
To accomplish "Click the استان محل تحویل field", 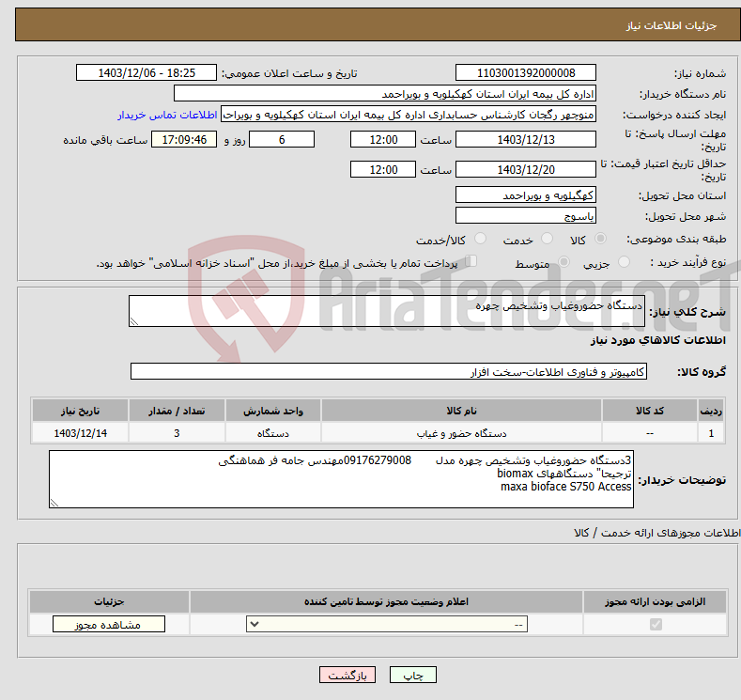I will [525, 195].
